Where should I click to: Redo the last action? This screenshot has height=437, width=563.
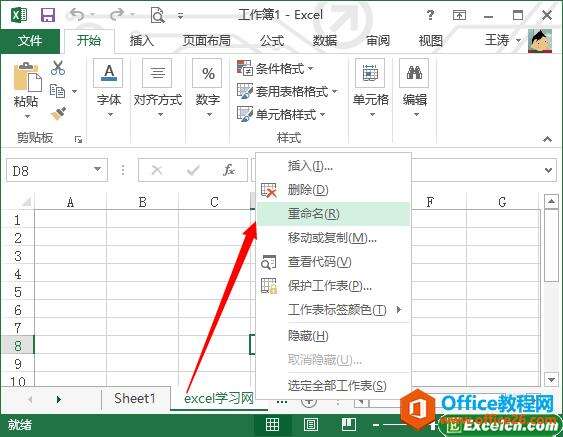coord(117,15)
